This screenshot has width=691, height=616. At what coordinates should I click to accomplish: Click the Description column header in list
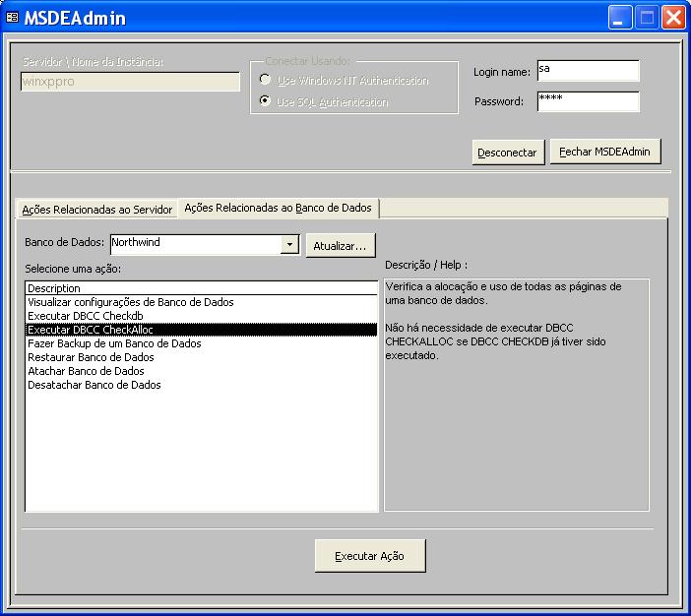[x=201, y=288]
